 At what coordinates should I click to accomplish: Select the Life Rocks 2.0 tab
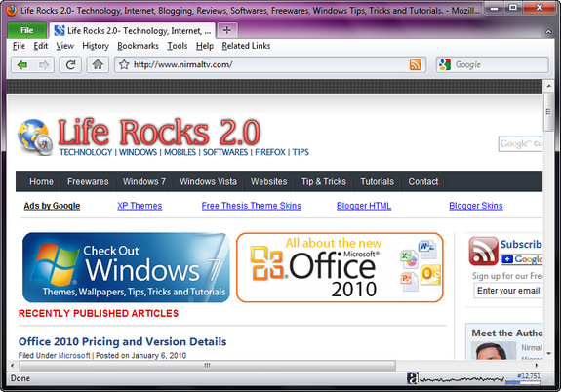pos(132,31)
